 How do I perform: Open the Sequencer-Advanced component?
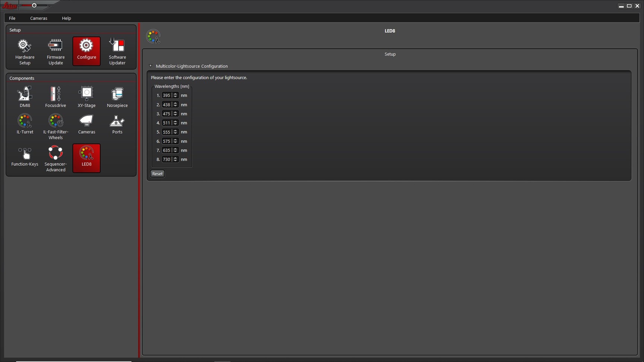point(56,159)
